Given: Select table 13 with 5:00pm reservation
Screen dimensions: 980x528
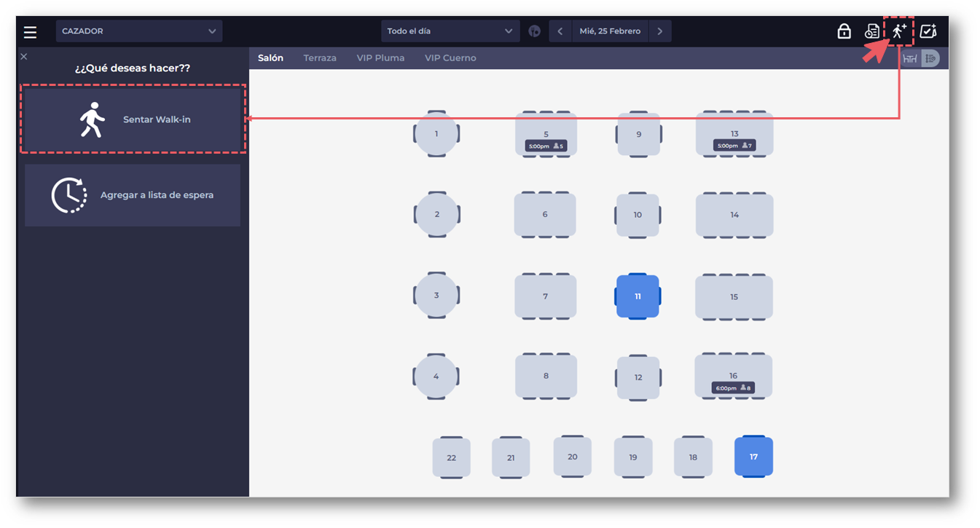Looking at the screenshot, I should 734,134.
